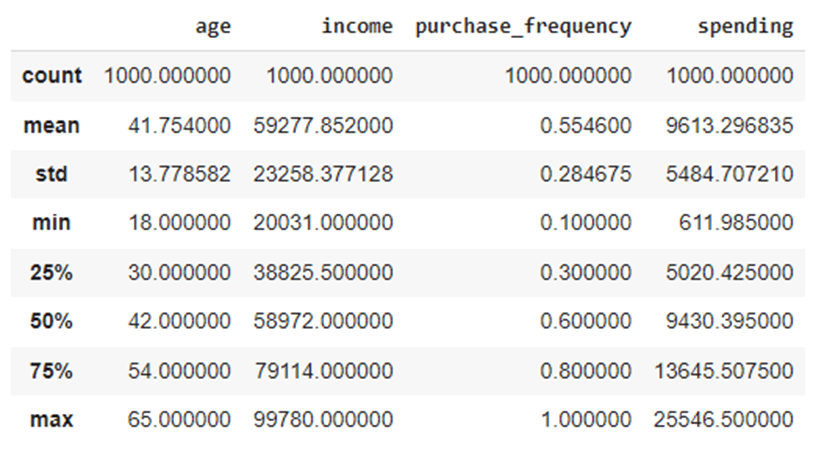Click the max row label
This screenshot has height=455, width=813.
click(x=51, y=419)
